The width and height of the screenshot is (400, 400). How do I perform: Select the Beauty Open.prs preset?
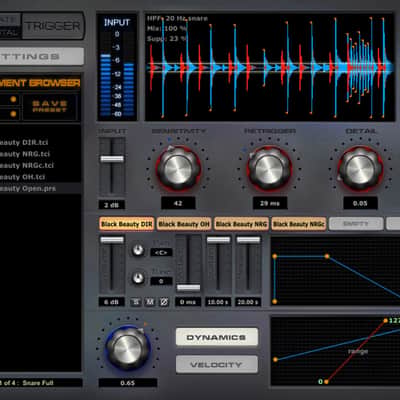coord(41,189)
